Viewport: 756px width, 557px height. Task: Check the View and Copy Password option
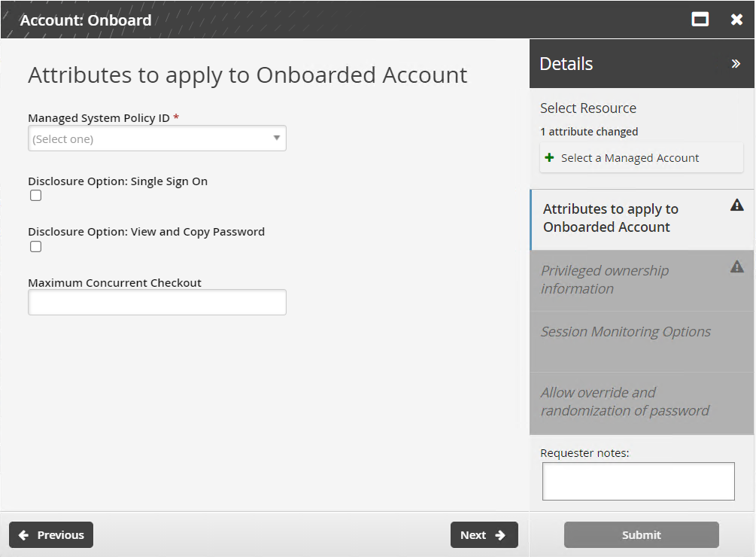click(36, 247)
